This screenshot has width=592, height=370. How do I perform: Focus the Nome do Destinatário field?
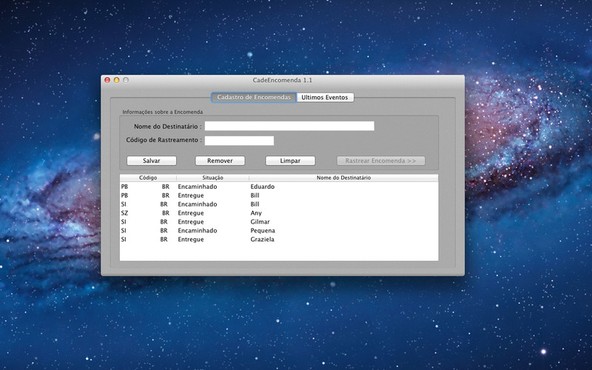(x=289, y=126)
